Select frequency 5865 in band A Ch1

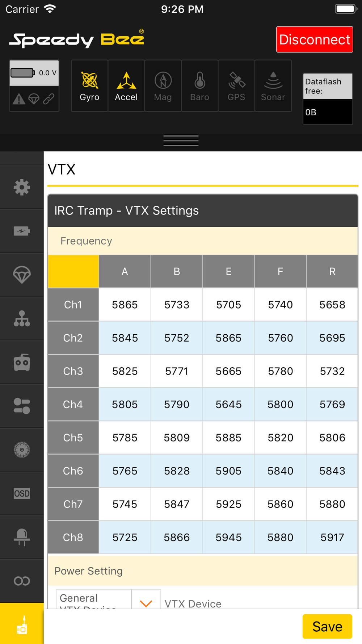point(125,305)
